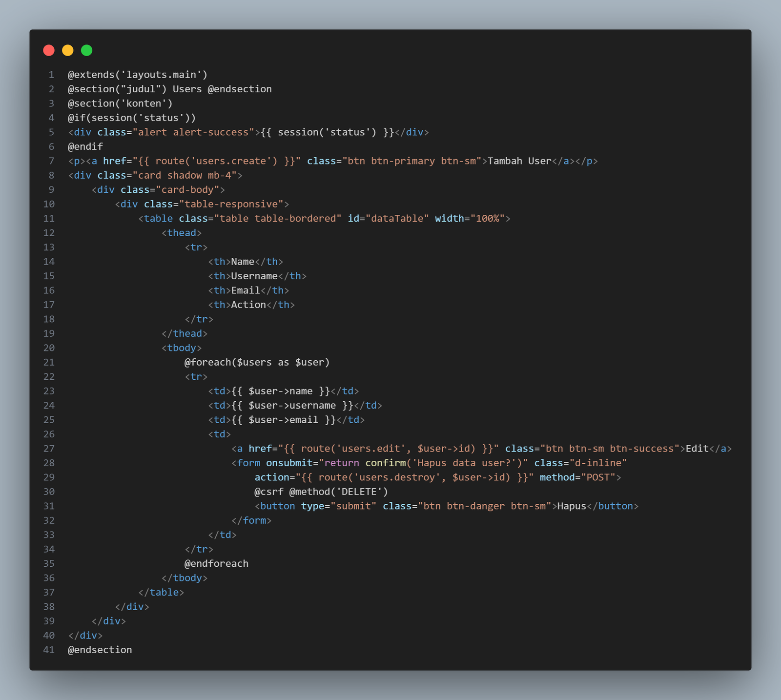Click @foreach($users as $user) directive
This screenshot has width=781, height=700.
[257, 362]
